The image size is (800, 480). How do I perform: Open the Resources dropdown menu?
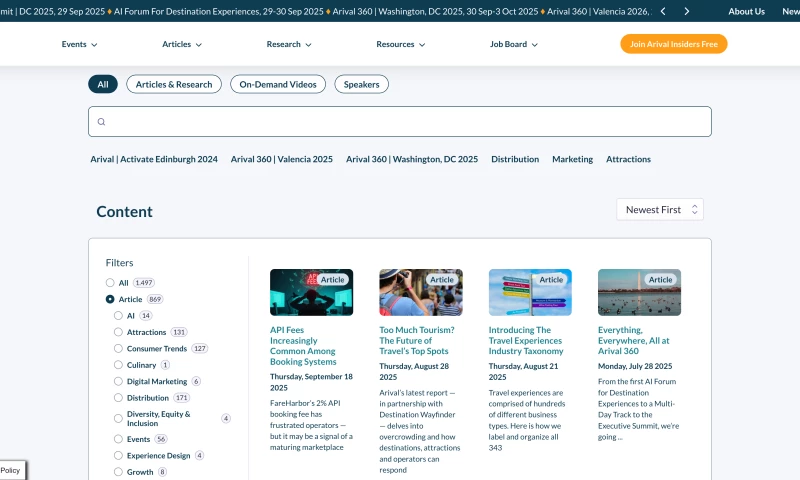[x=400, y=44]
